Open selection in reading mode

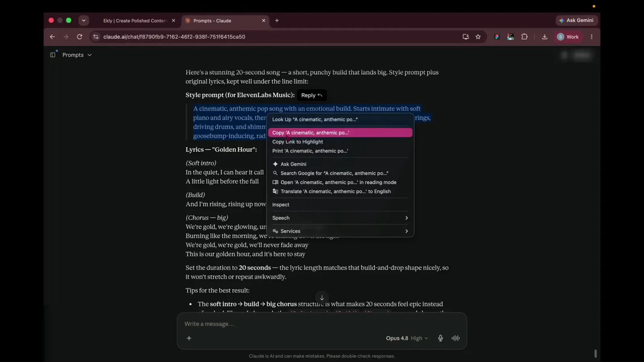(x=340, y=182)
